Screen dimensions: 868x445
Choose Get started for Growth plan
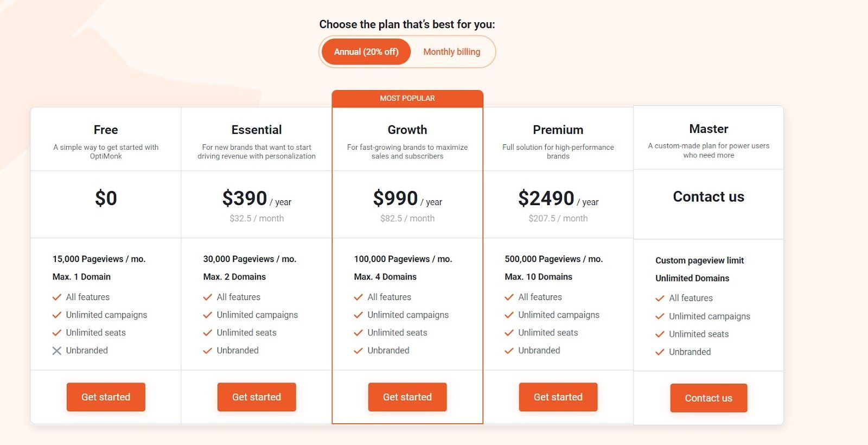[407, 397]
